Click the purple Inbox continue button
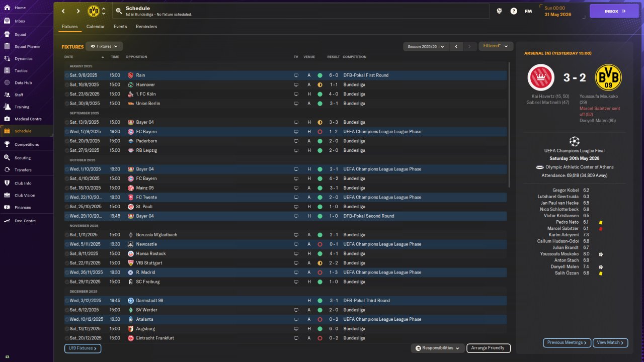This screenshot has height=362, width=644. [x=614, y=11]
